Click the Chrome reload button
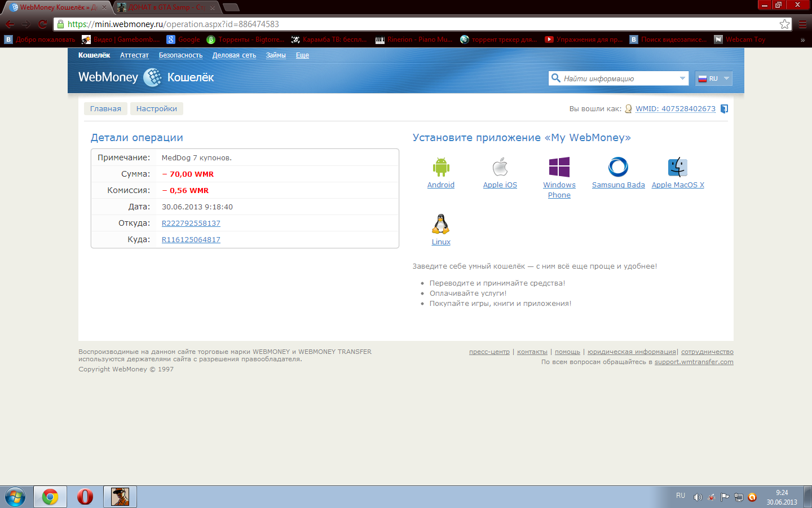Image resolution: width=812 pixels, height=508 pixels. point(42,24)
